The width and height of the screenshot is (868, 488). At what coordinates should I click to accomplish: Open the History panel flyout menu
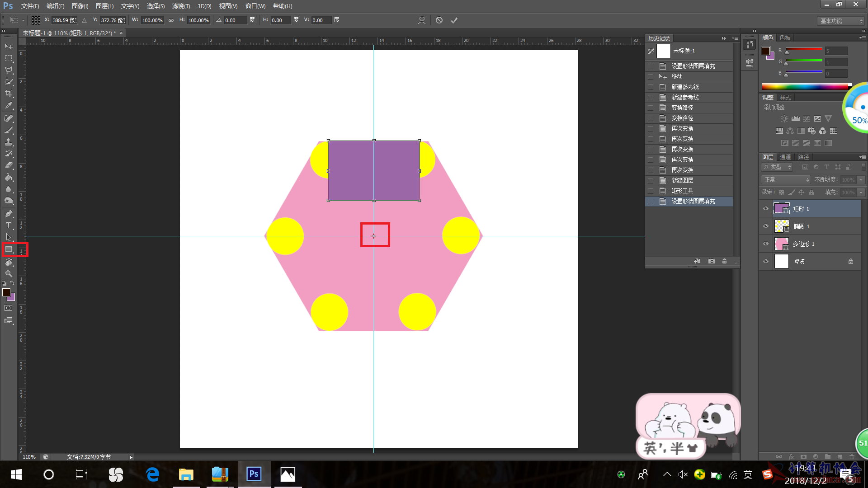735,38
